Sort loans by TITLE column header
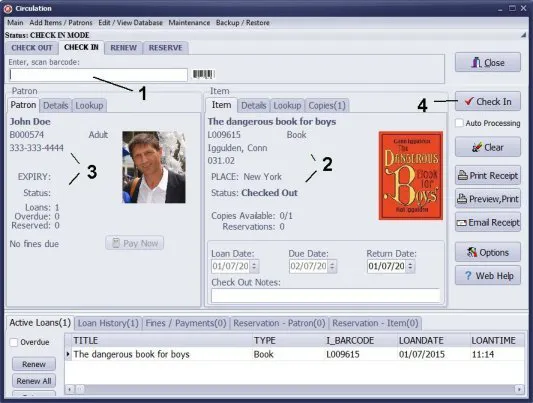This screenshot has height=403, width=533. pyautogui.click(x=161, y=340)
